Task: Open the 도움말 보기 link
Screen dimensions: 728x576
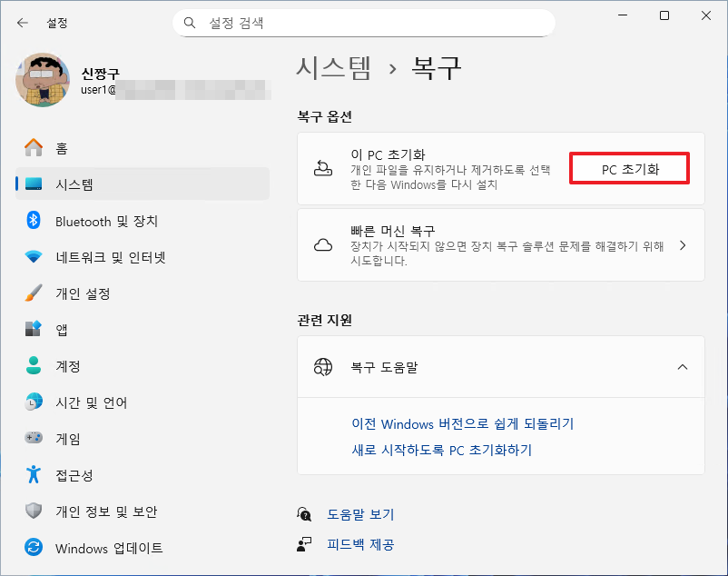Action: [360, 514]
